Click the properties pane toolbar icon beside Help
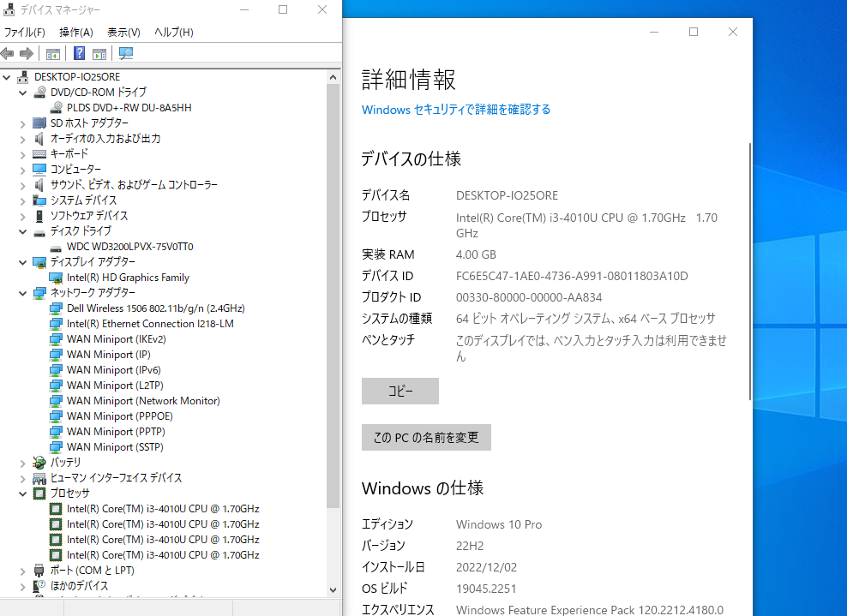This screenshot has height=616, width=847. point(99,53)
